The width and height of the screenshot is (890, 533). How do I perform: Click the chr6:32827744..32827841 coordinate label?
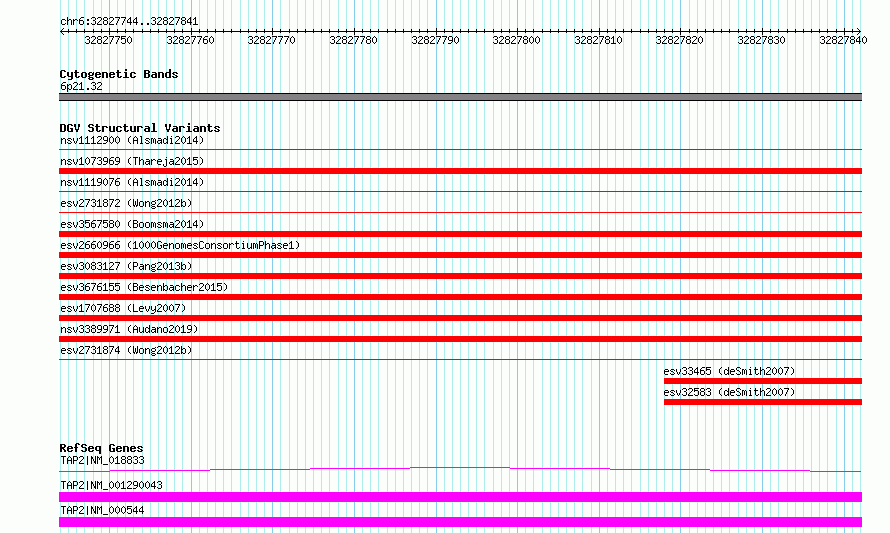tap(129, 21)
